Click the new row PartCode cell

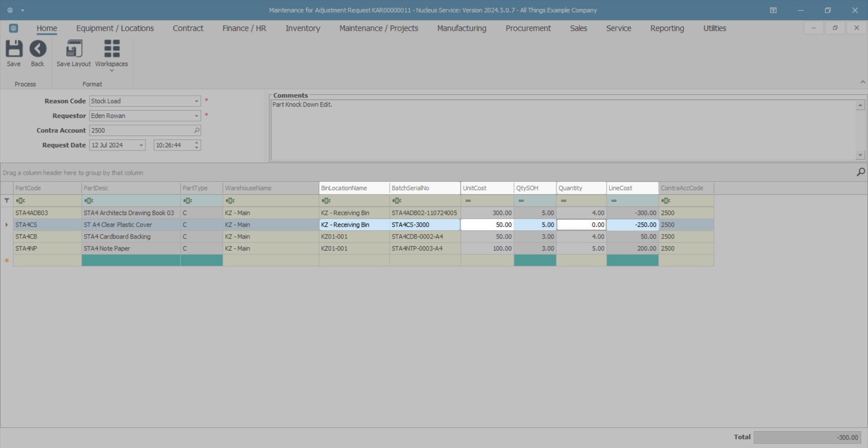47,261
